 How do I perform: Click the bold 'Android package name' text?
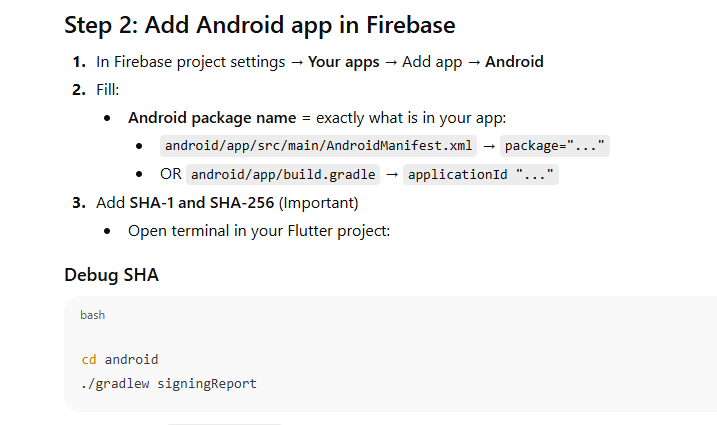[212, 118]
